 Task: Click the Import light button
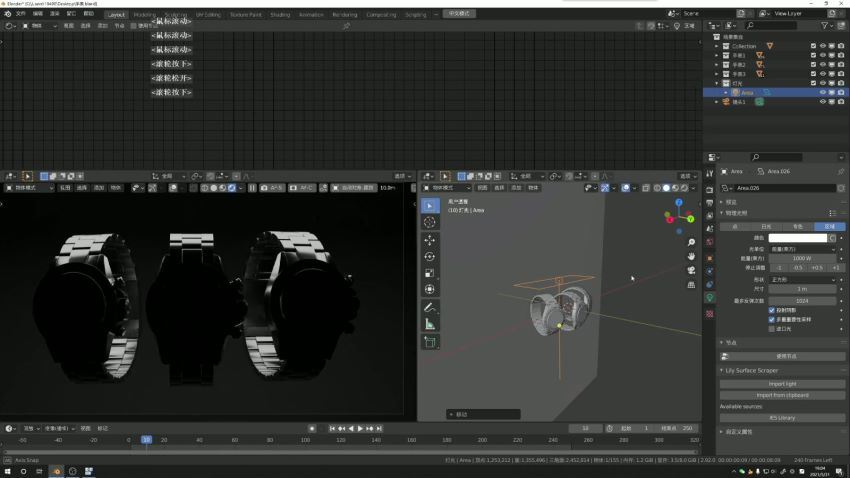[x=783, y=384]
